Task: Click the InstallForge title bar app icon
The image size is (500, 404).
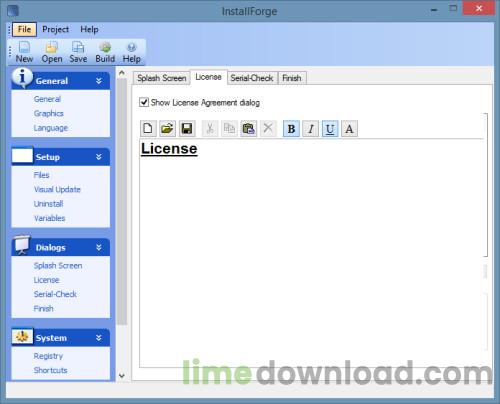Action: click(13, 11)
